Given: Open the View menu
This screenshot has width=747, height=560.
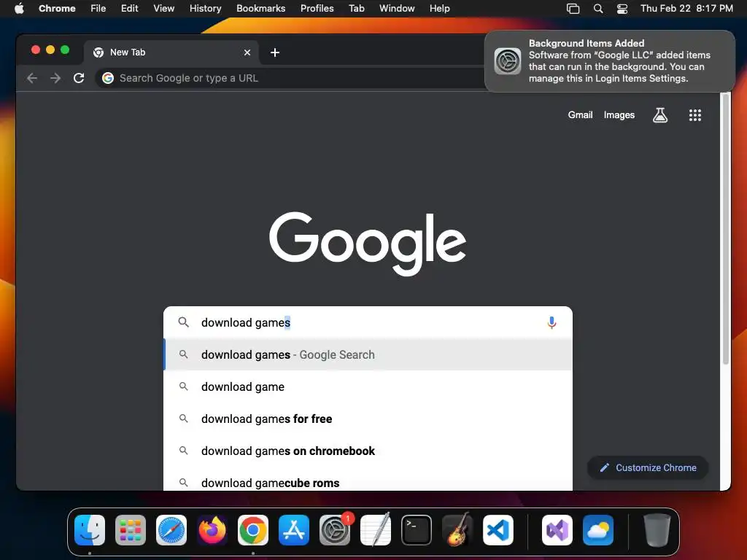Looking at the screenshot, I should [163, 9].
